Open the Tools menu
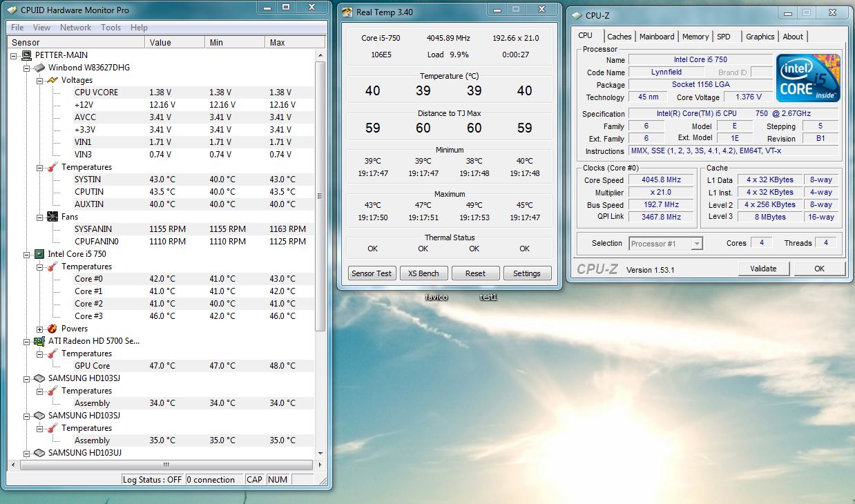This screenshot has width=855, height=504. (111, 28)
